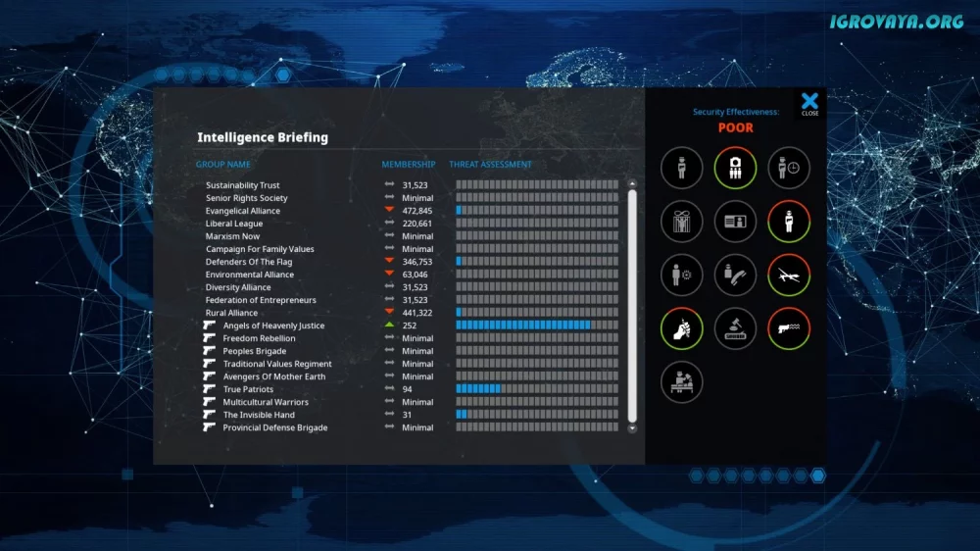The image size is (980, 551).
Task: Click the MEMBERSHIP column header
Action: [x=408, y=165]
